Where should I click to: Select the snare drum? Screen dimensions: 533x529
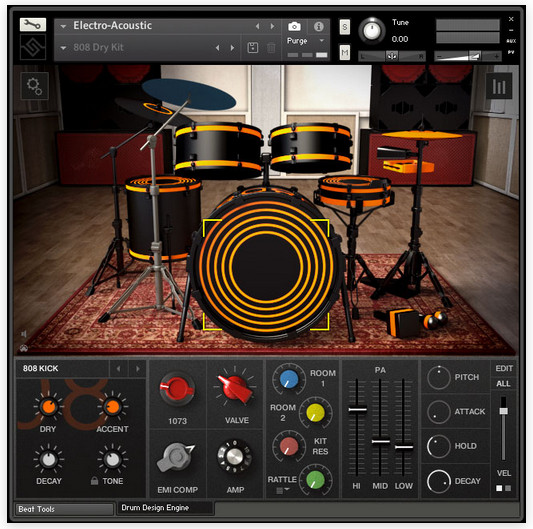pos(355,191)
